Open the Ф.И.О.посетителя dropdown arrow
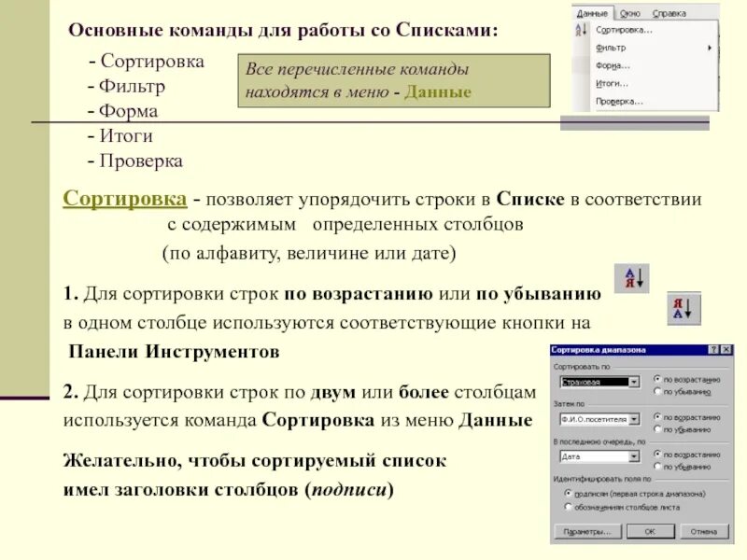 pyautogui.click(x=634, y=419)
